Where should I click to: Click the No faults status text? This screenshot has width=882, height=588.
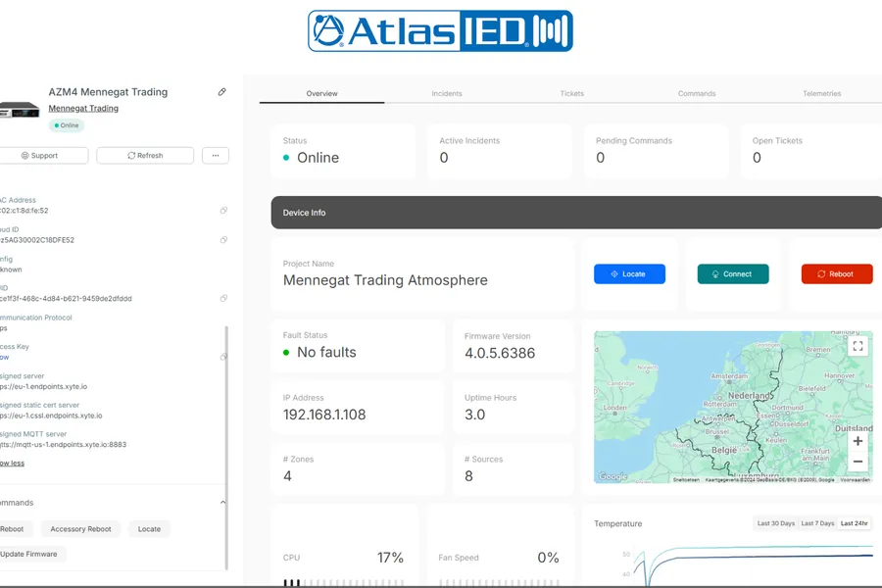326,352
